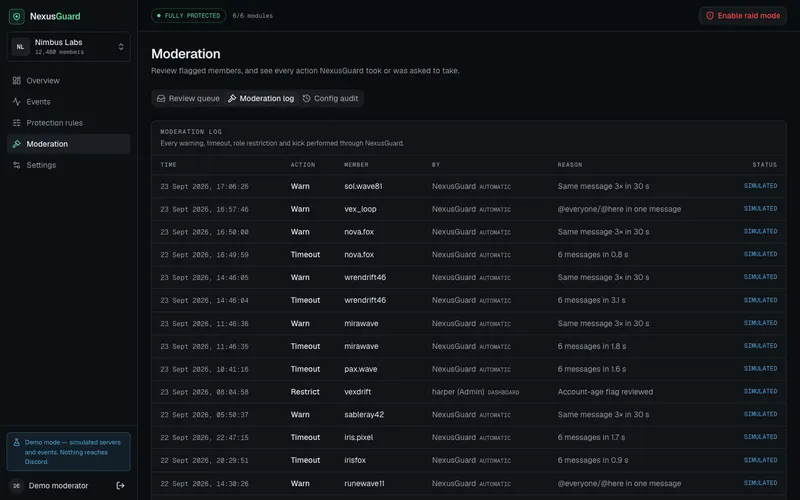Open the Events page

[x=68, y=102]
